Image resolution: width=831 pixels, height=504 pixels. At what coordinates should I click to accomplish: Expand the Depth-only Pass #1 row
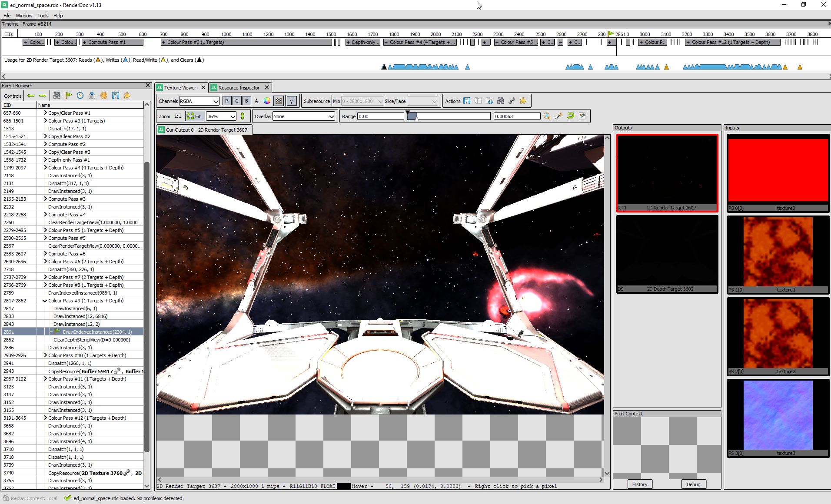coord(45,159)
